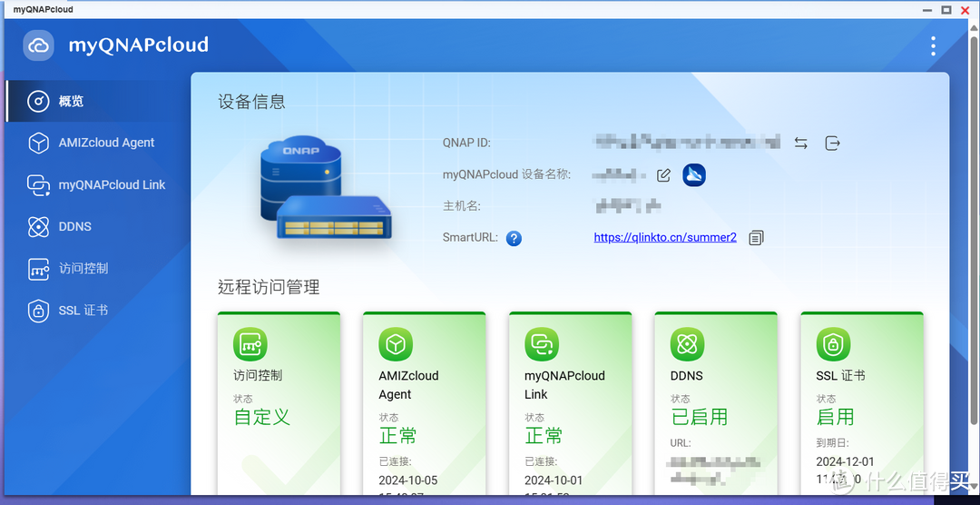Click the green SSL 证书 card icon
This screenshot has height=505, width=980.
(833, 343)
